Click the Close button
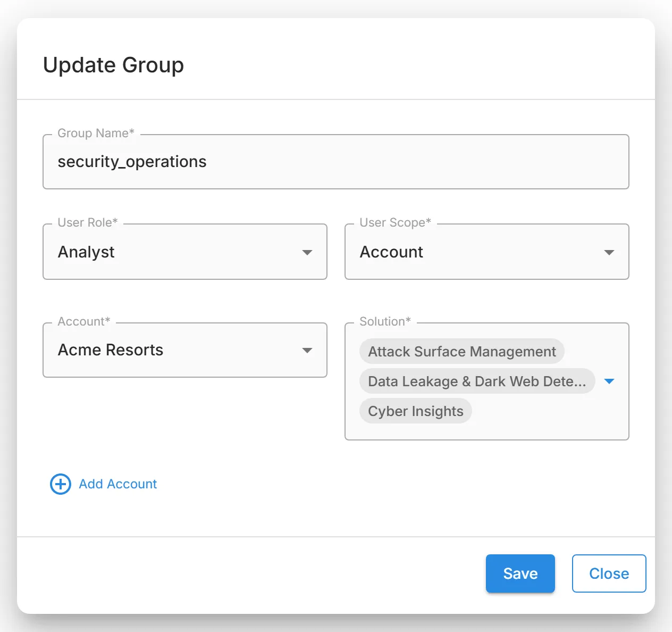 point(609,573)
